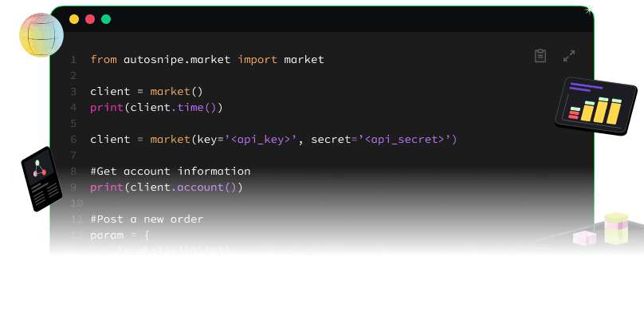
Task: Place cursor on 'client = market()' line
Action: point(147,91)
